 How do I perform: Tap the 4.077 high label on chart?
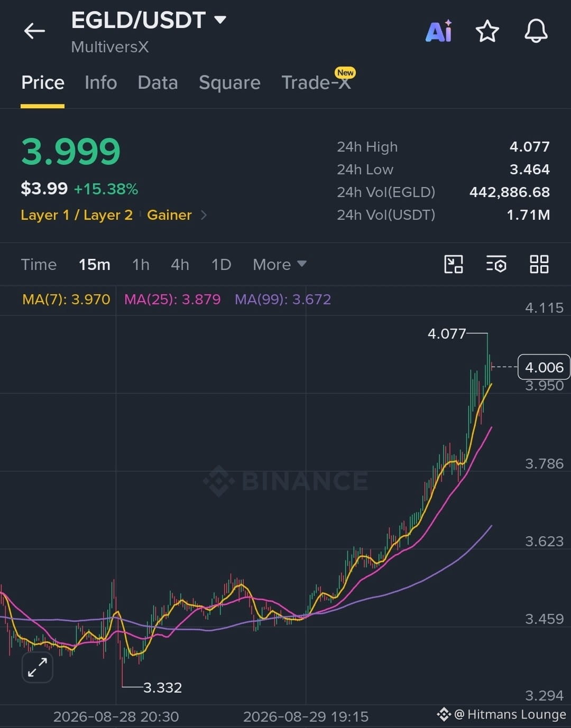447,334
